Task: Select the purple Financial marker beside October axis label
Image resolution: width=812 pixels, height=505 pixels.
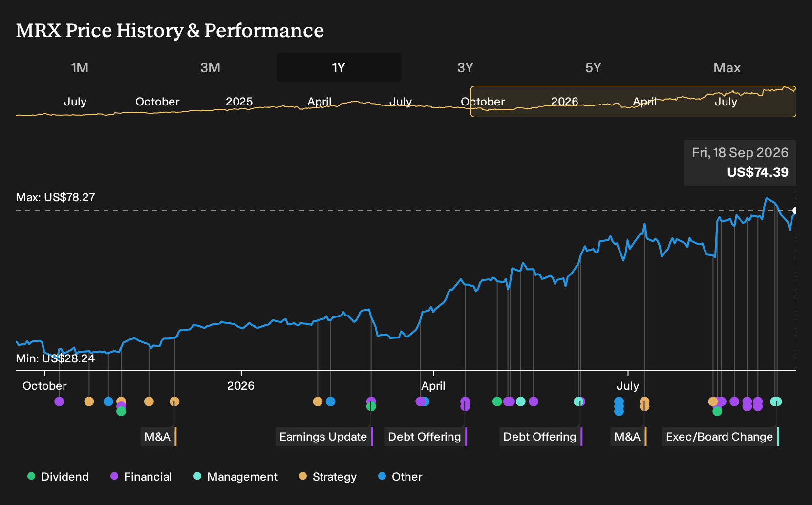Action: pyautogui.click(x=59, y=401)
